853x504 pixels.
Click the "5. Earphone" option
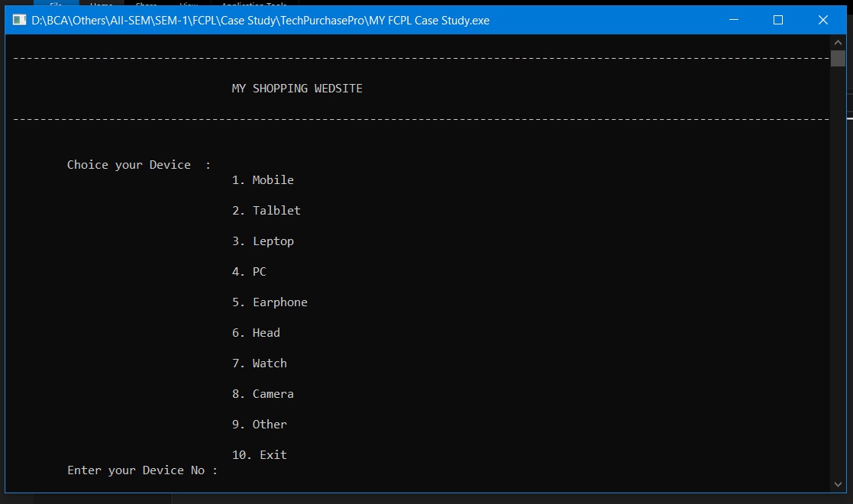click(270, 302)
